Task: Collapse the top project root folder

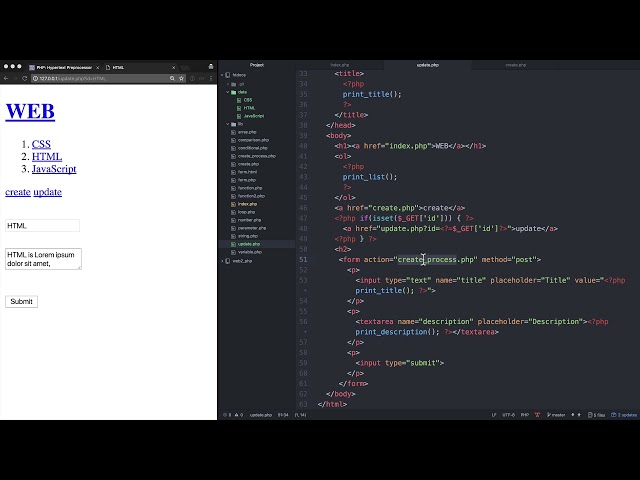Action: click(x=223, y=75)
